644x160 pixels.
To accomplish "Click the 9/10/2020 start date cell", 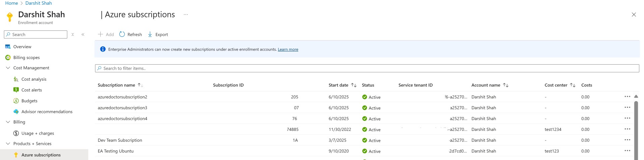I will click(x=338, y=151).
